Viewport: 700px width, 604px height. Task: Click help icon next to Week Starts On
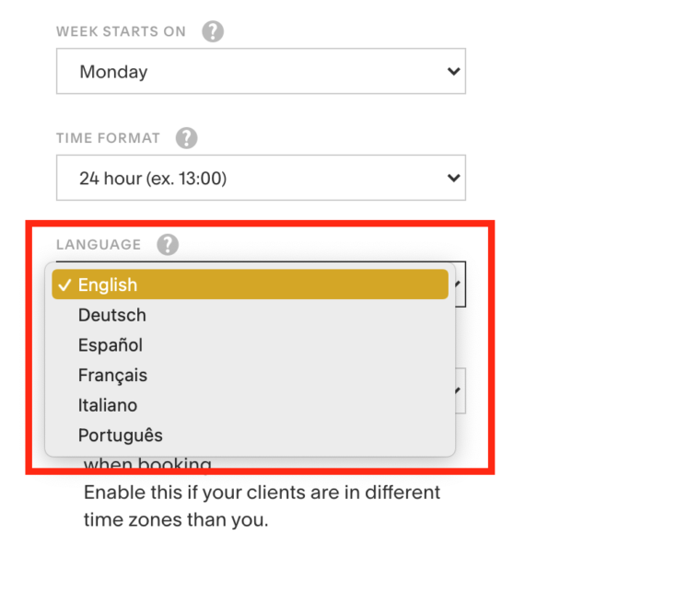[213, 31]
